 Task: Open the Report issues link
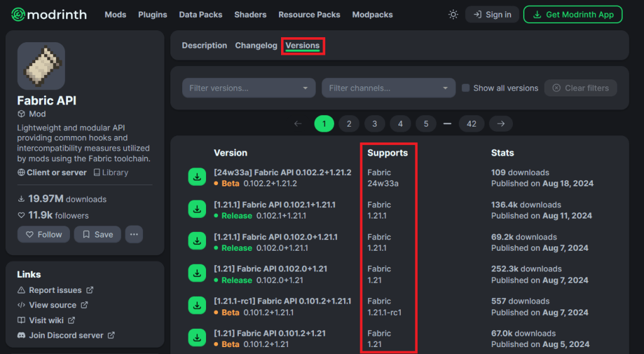pyautogui.click(x=55, y=290)
